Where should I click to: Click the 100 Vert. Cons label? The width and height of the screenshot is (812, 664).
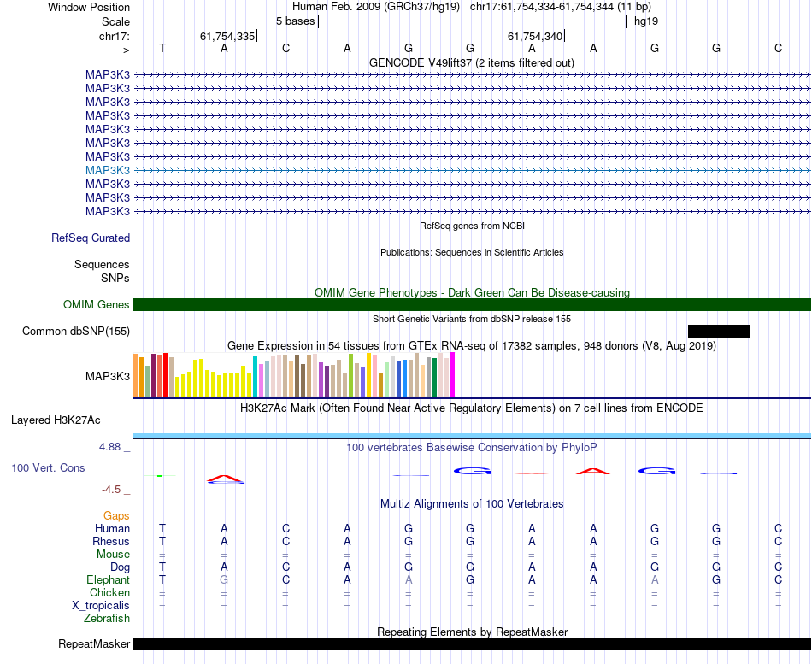(x=48, y=468)
